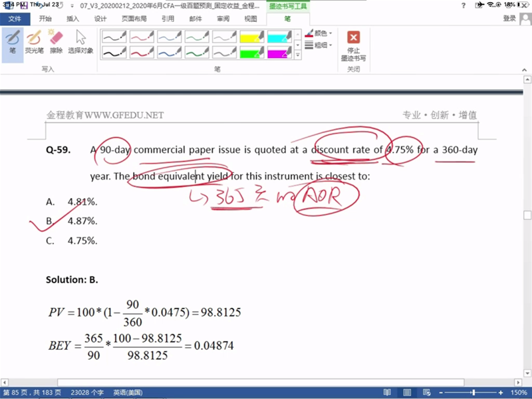Pick the thin gray pen style
The width and height of the screenshot is (532, 399).
224,37
